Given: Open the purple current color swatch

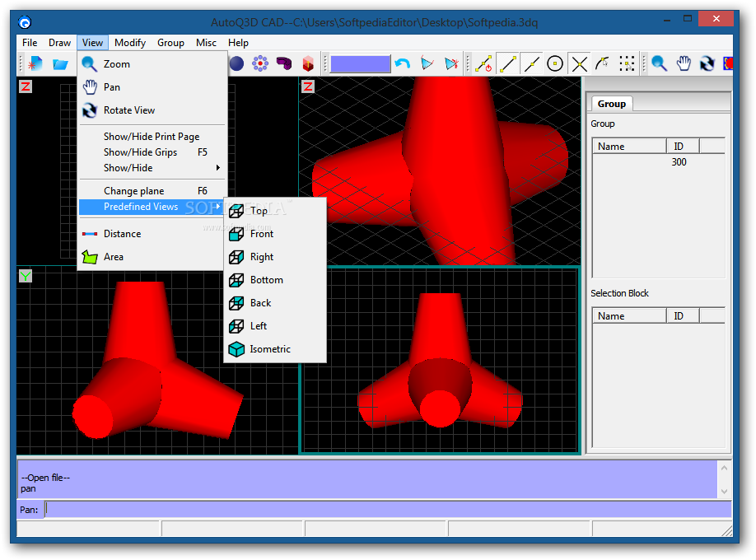Looking at the screenshot, I should tap(360, 63).
